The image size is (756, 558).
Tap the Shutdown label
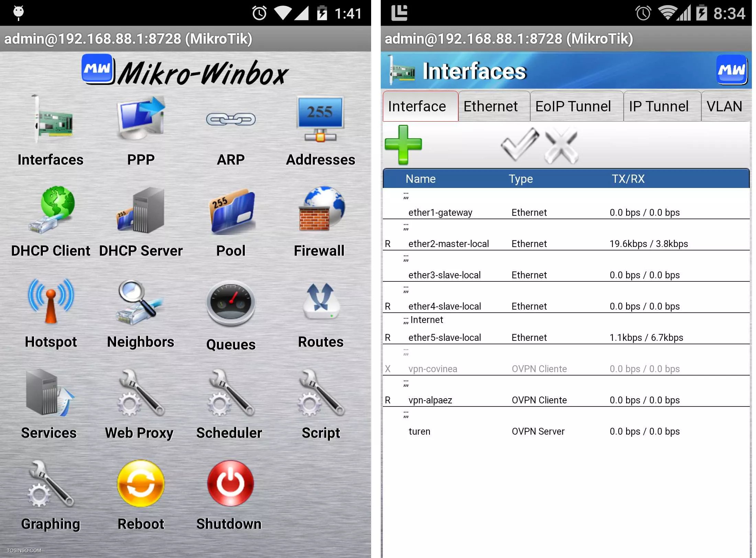click(x=229, y=524)
